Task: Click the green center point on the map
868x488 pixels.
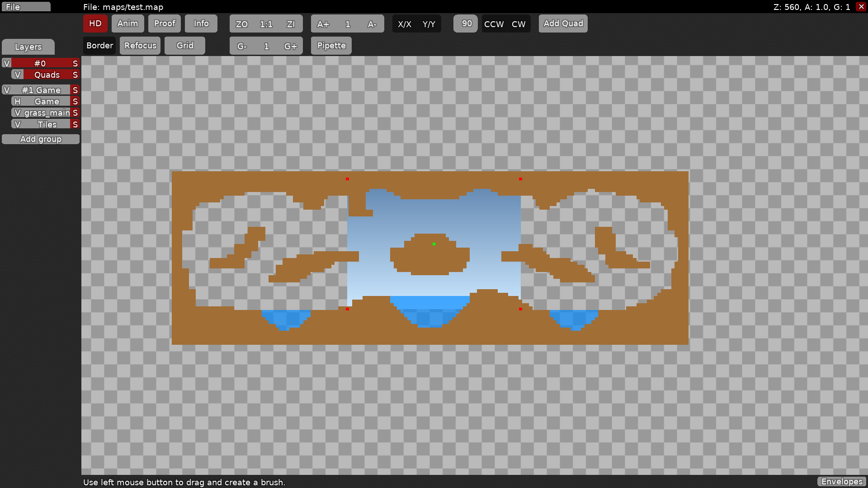Action: 434,244
